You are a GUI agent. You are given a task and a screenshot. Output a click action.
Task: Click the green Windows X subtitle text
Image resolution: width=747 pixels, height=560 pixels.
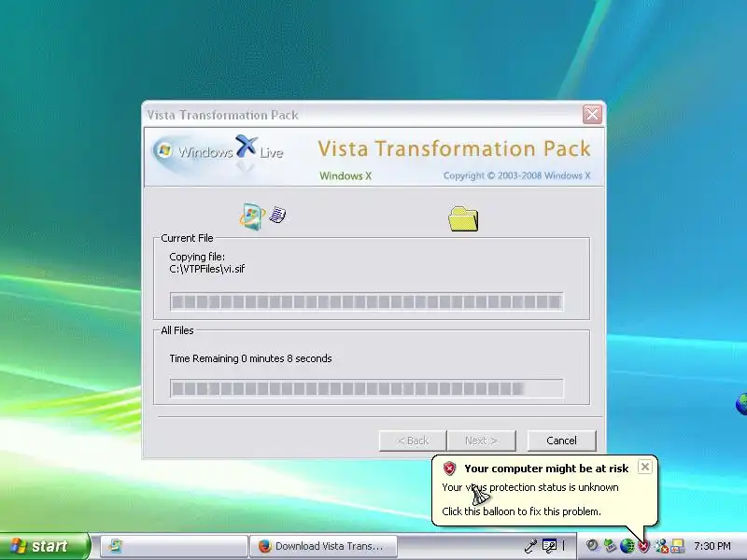tap(345, 175)
